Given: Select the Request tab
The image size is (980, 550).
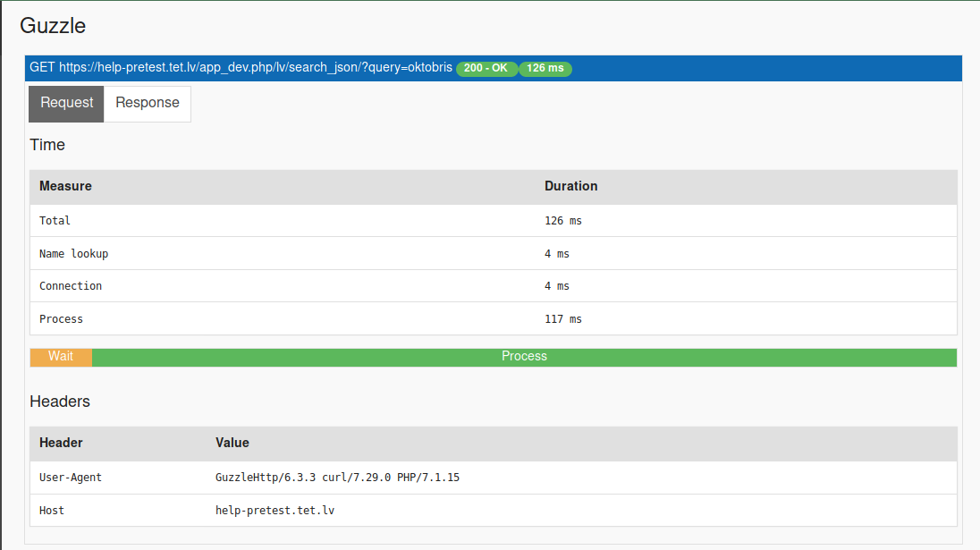Looking at the screenshot, I should tap(65, 103).
